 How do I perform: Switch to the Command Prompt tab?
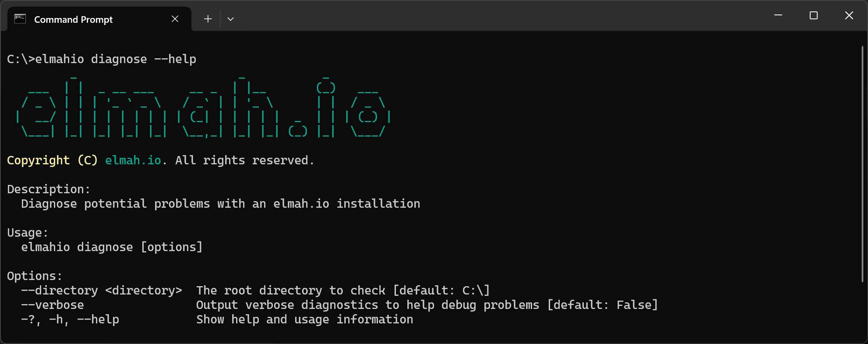73,19
